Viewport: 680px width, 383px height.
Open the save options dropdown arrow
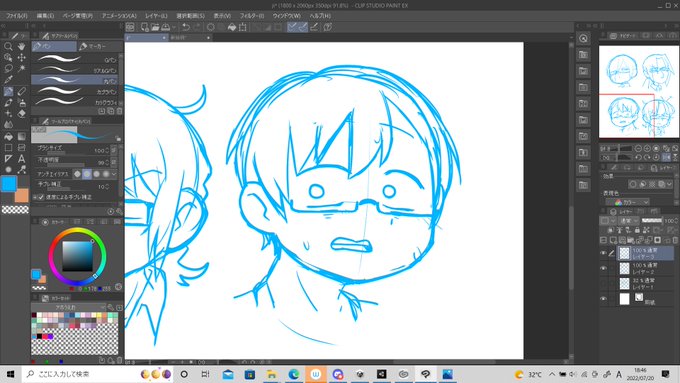173,27
